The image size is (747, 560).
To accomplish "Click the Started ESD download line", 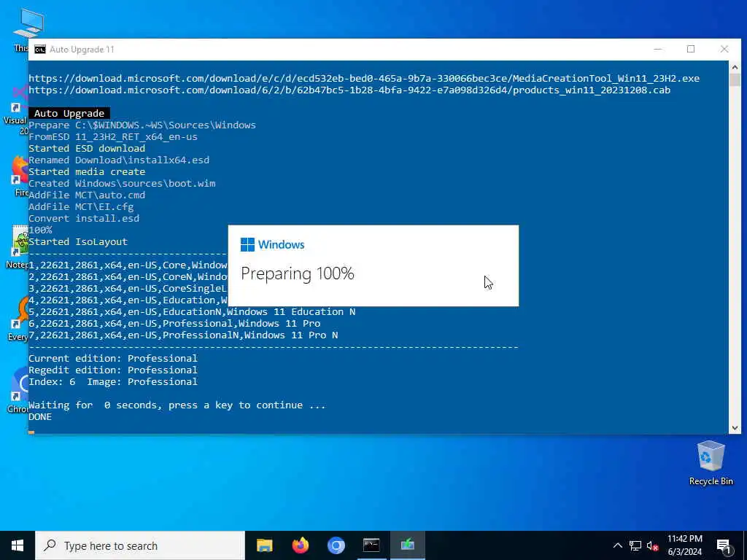I will pyautogui.click(x=87, y=148).
